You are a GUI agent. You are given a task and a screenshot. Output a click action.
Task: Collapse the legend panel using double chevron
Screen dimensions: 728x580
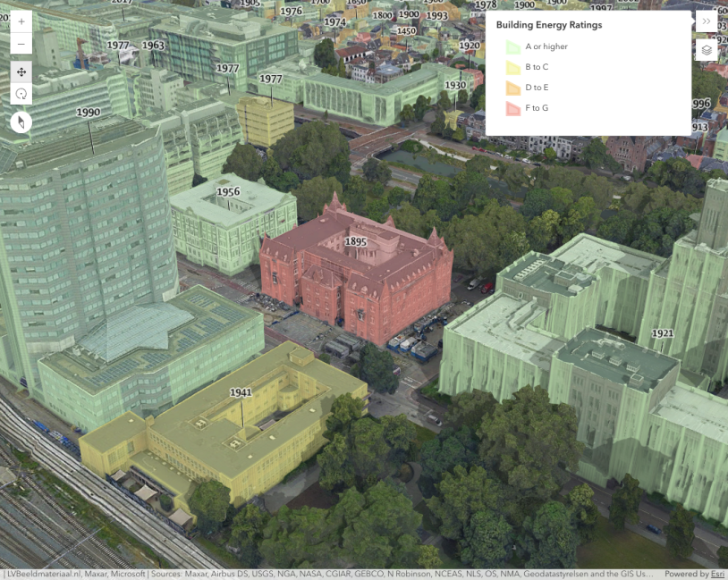tap(707, 21)
